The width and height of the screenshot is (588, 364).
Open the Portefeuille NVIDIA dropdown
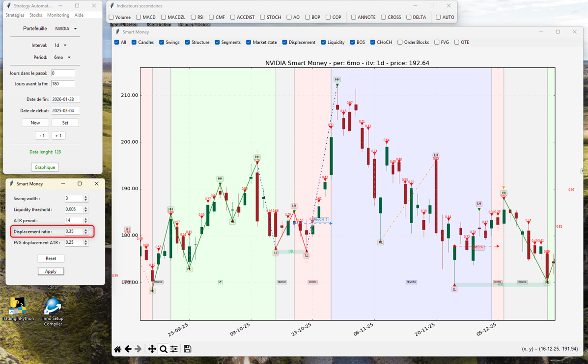(66, 29)
